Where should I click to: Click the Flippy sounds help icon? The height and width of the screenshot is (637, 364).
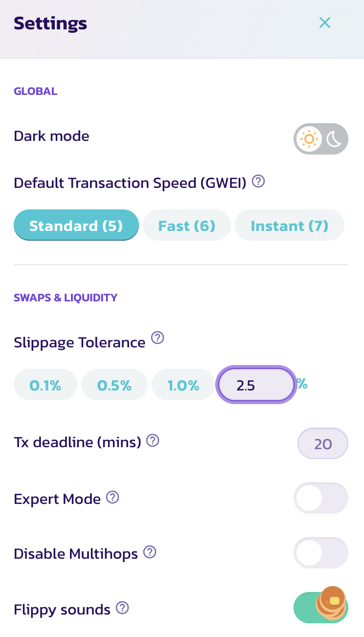click(x=122, y=608)
